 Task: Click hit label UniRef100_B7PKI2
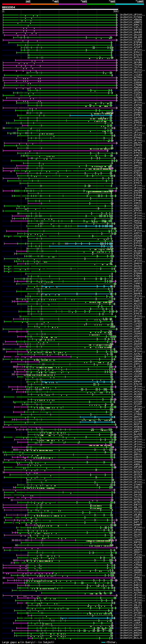131,53
